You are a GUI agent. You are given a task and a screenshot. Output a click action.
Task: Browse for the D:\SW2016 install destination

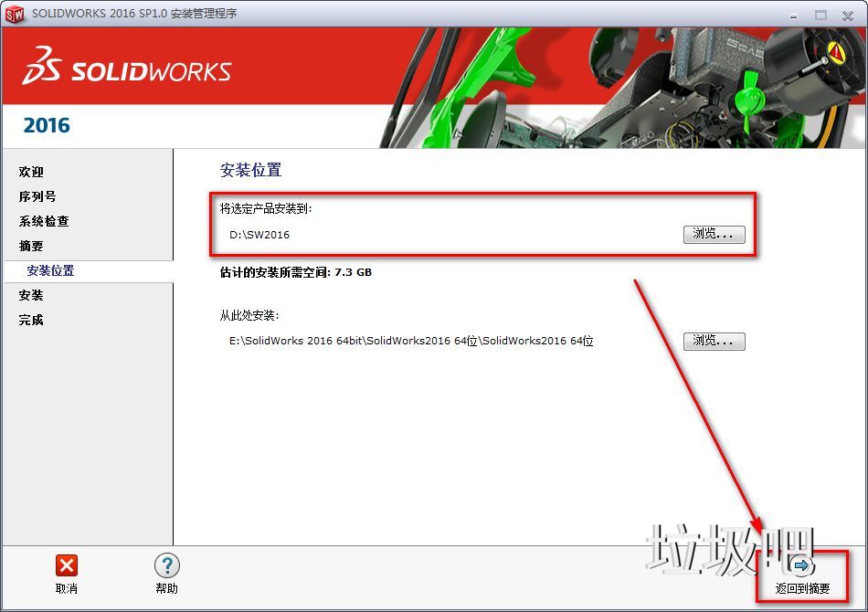714,234
